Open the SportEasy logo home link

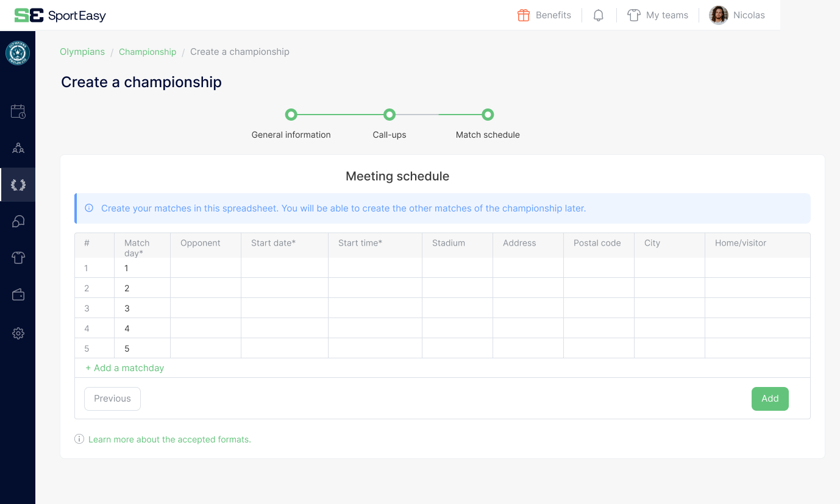click(x=60, y=15)
